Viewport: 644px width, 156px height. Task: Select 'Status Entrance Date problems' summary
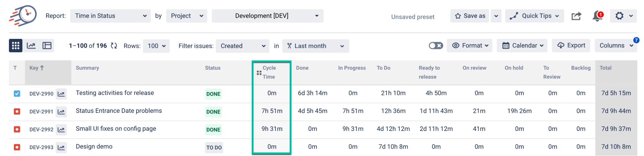click(119, 111)
